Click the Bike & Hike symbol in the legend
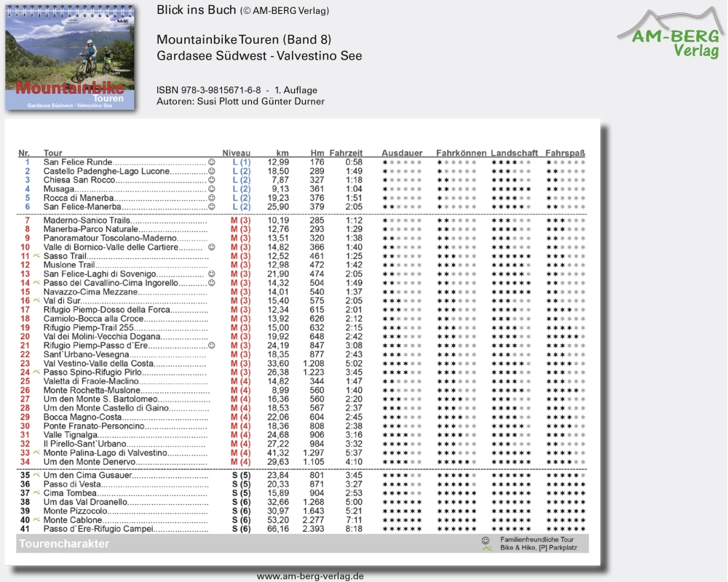This screenshot has width=728, height=582. pyautogui.click(x=486, y=549)
